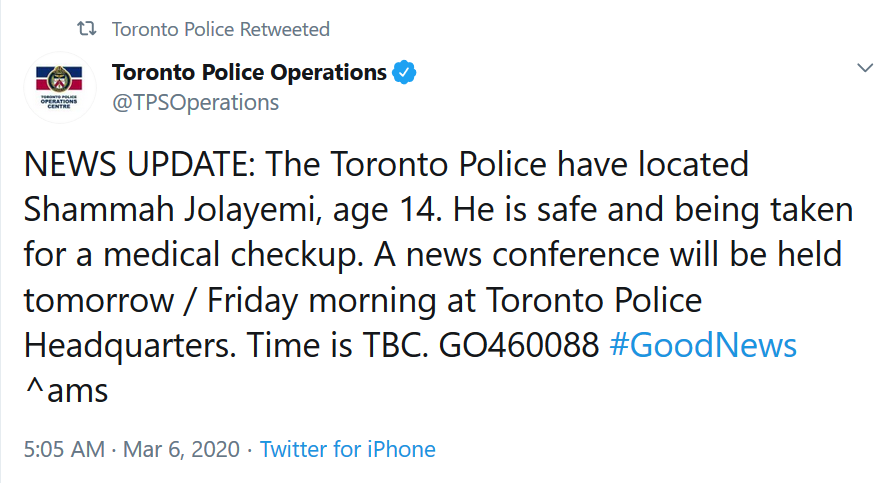Click the Mar 6, 2020 date
Image resolution: width=877 pixels, height=483 pixels.
pos(181,449)
